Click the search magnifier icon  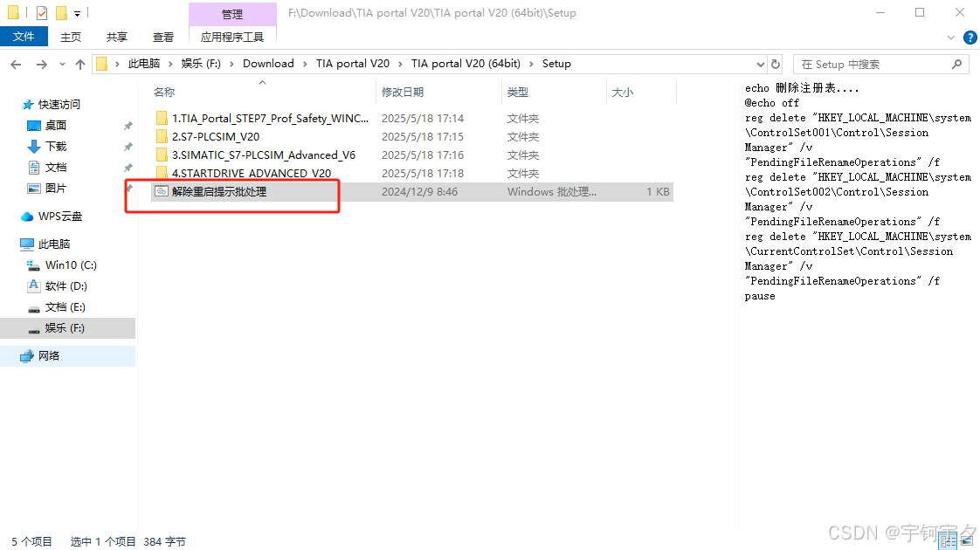(957, 64)
